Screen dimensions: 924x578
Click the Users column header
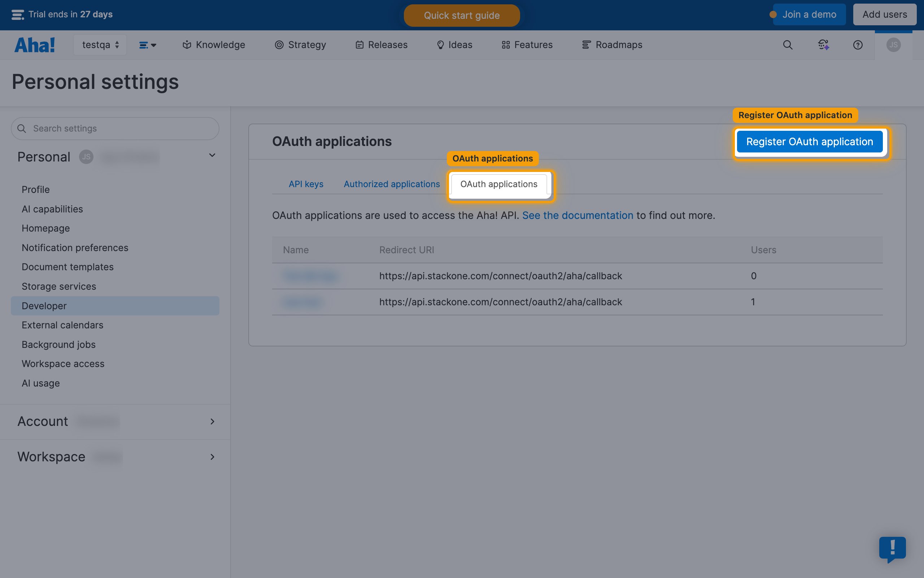pos(763,250)
